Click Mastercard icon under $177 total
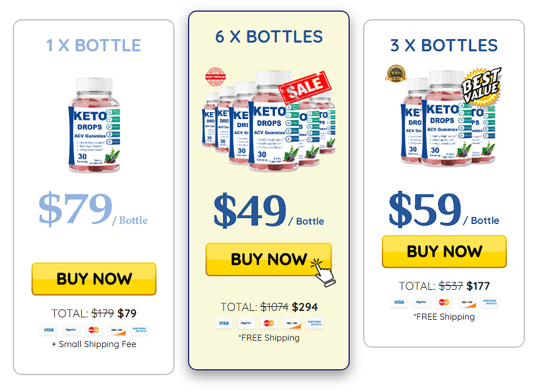The height and width of the screenshot is (392, 550). coord(444,302)
